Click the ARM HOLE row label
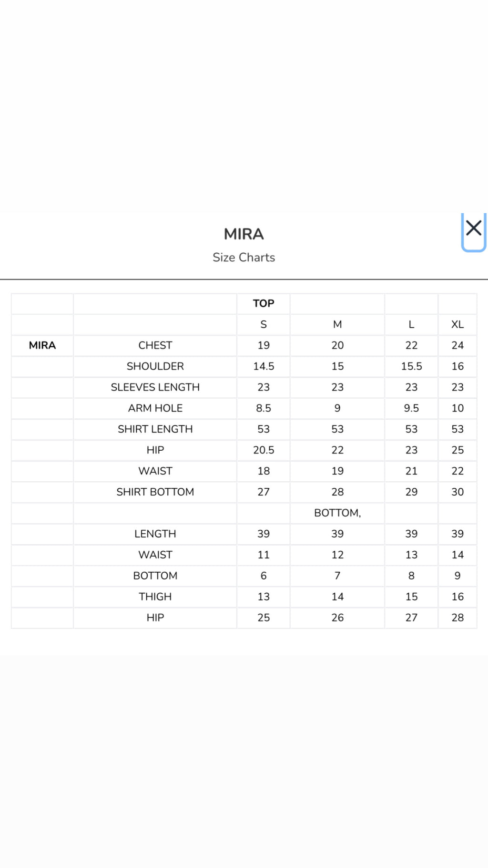The height and width of the screenshot is (868, 488). click(x=155, y=408)
